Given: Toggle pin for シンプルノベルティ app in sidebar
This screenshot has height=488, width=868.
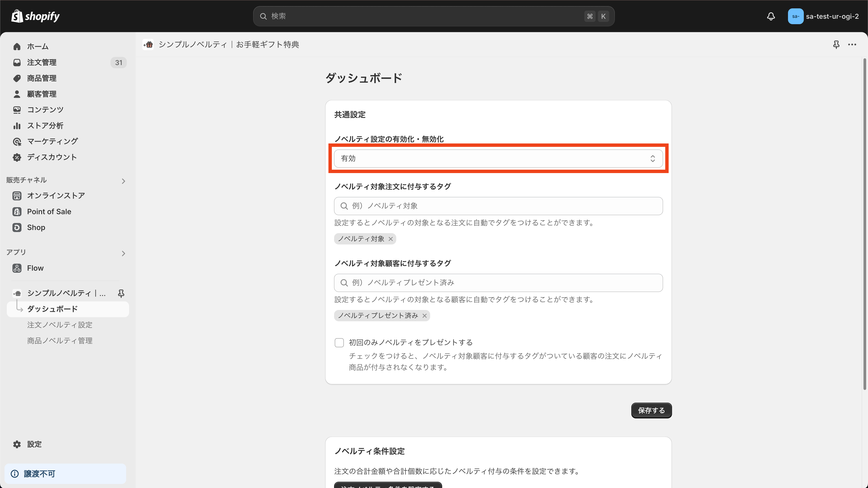Looking at the screenshot, I should (x=121, y=293).
